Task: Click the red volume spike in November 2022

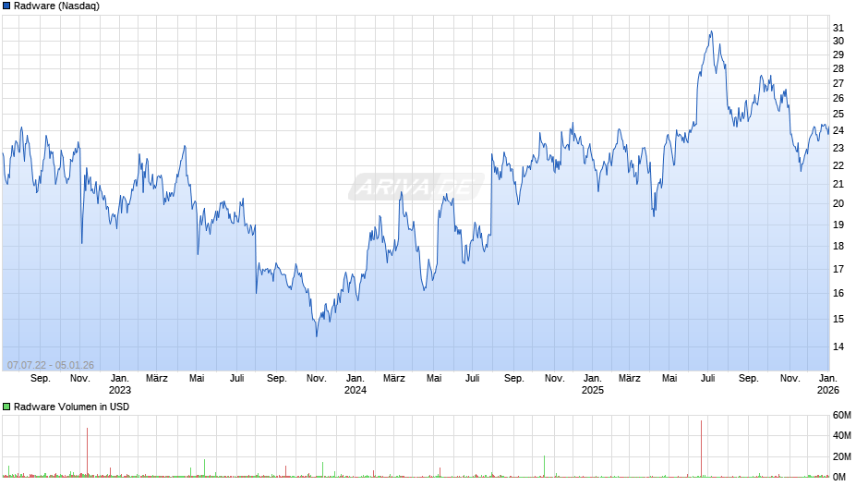Action: pyautogui.click(x=87, y=452)
